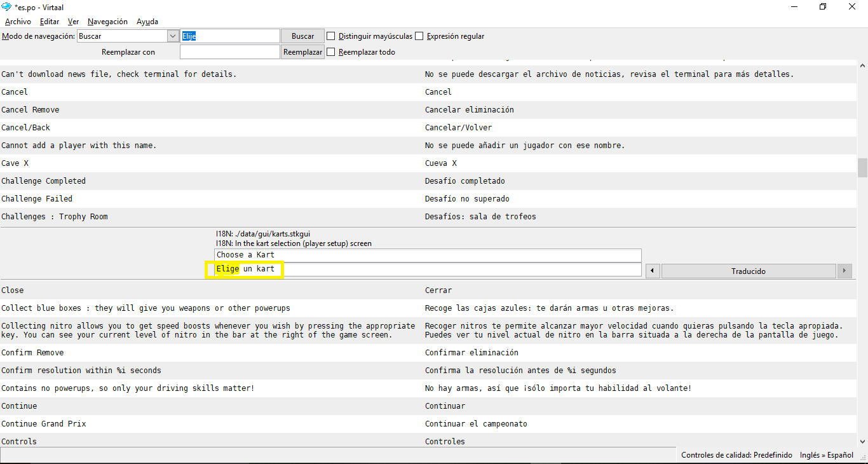Viewport: 868px width, 464px height.
Task: Check the Reemplazar todo option
Action: (330, 51)
